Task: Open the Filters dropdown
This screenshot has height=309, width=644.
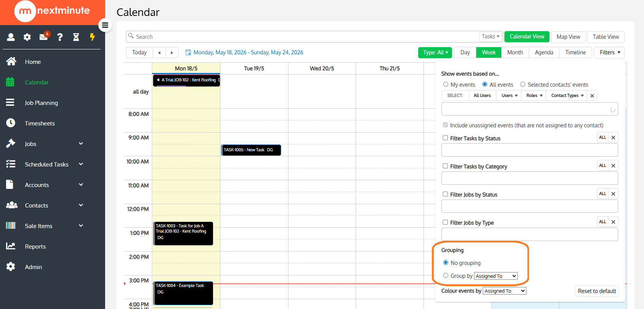Action: 609,52
